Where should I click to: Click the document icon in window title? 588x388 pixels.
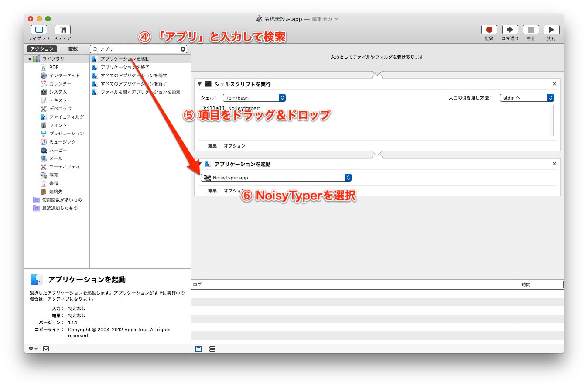[259, 19]
